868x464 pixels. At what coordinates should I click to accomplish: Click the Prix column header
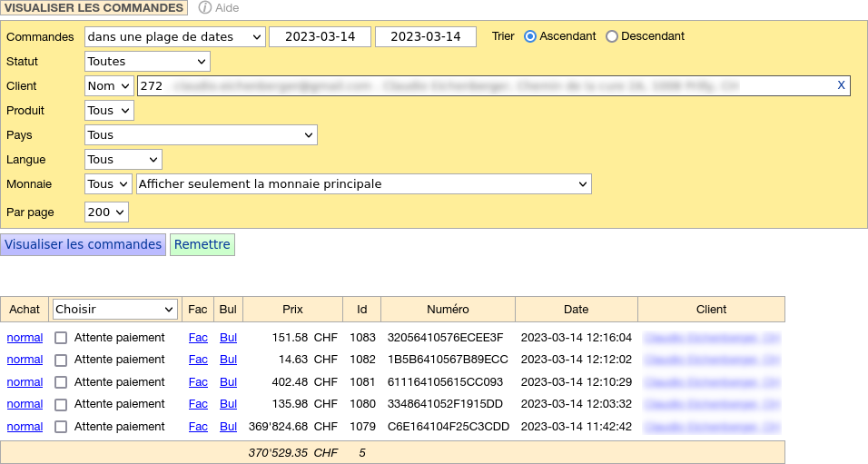click(292, 310)
